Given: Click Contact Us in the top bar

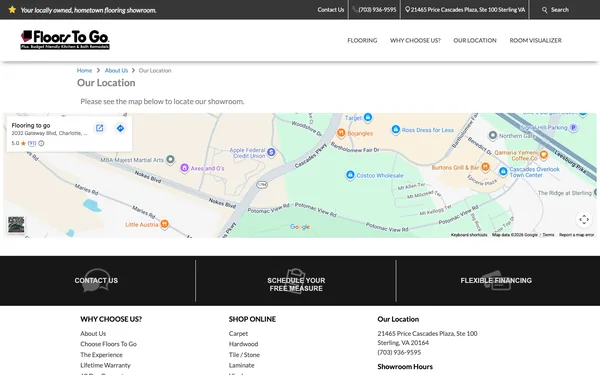Looking at the screenshot, I should 331,10.
